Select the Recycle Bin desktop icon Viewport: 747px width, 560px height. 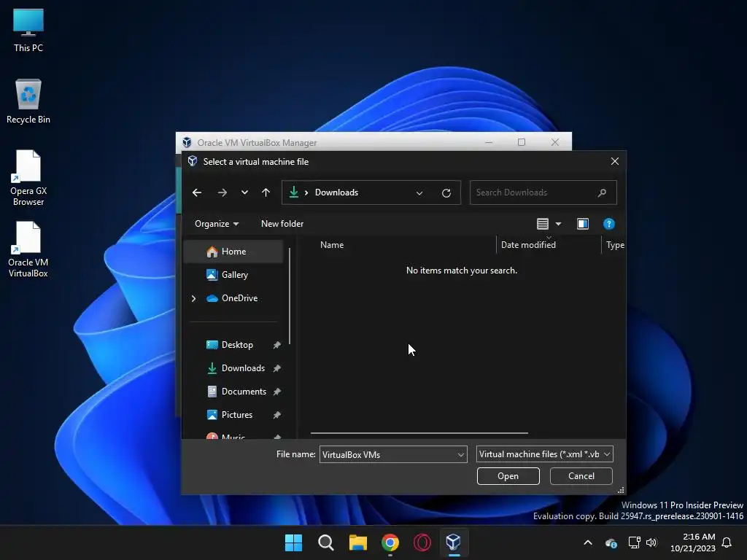[28, 101]
